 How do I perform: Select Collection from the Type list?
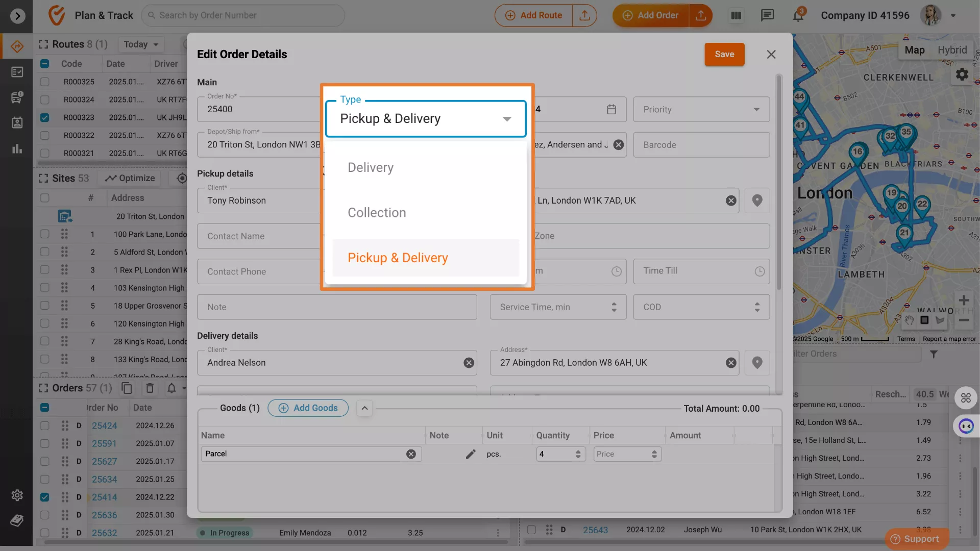point(377,213)
